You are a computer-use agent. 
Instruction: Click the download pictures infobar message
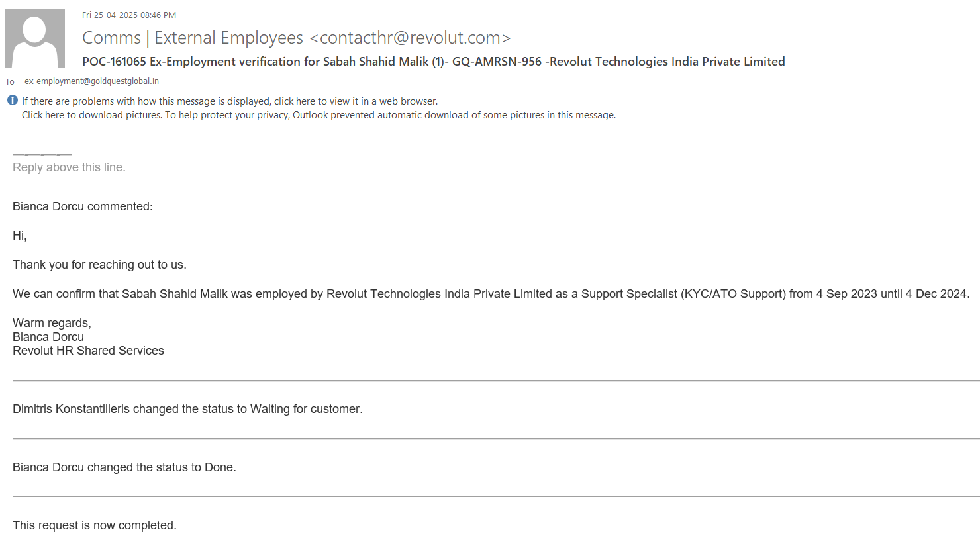tap(318, 115)
